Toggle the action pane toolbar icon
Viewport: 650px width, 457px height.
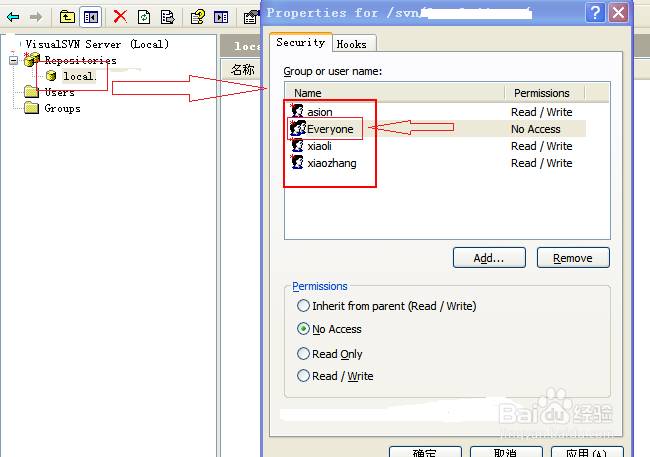click(221, 17)
